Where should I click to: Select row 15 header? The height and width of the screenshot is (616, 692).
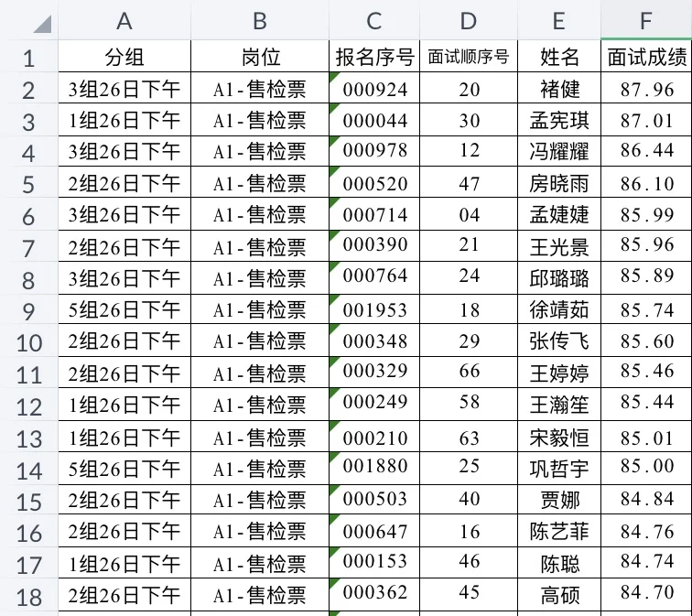[x=29, y=499]
